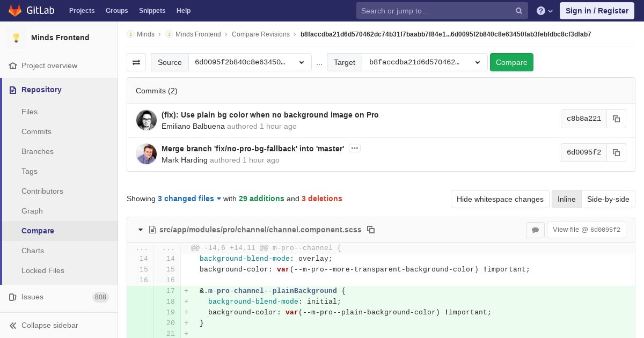Click the Issues icon in the sidebar
Screen dimensions: 644x338
(x=13, y=297)
